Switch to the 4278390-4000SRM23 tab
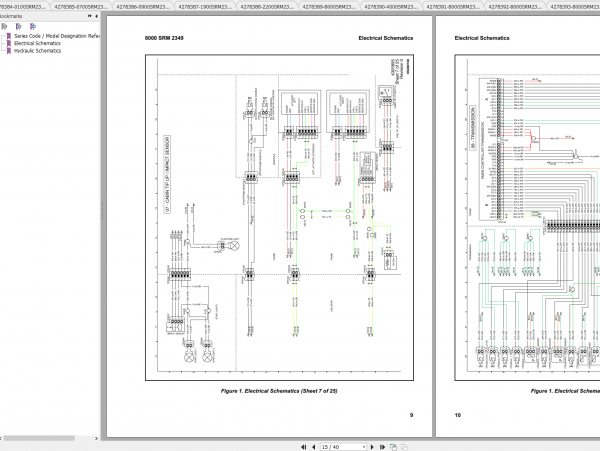 pyautogui.click(x=391, y=7)
